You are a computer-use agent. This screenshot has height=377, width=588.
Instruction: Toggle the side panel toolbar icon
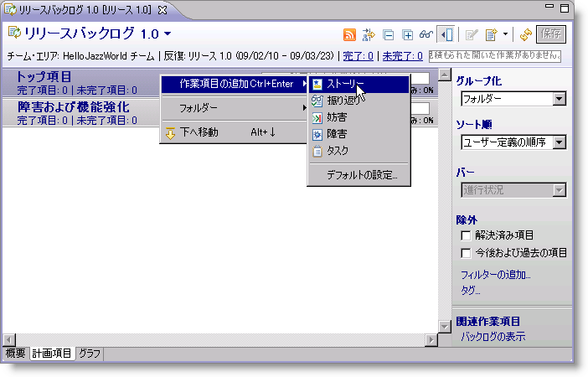point(446,34)
